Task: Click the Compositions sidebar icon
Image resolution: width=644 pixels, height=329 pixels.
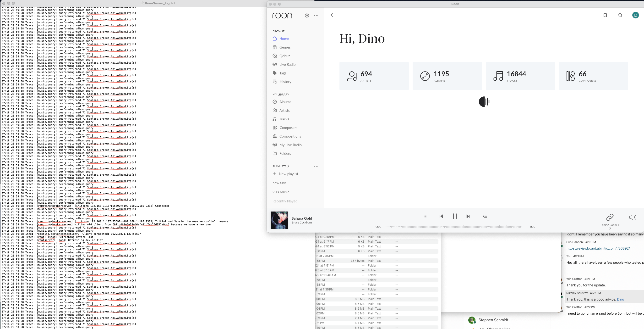Action: (275, 136)
